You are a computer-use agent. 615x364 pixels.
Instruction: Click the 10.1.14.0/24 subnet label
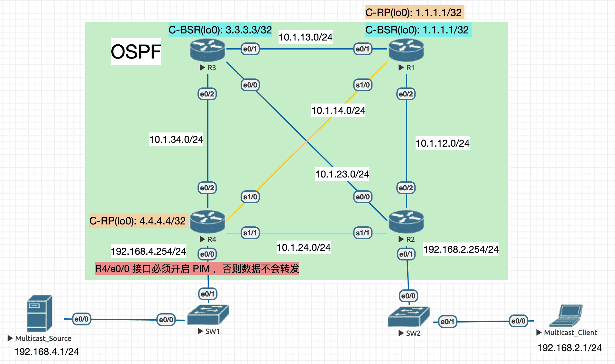coord(338,110)
